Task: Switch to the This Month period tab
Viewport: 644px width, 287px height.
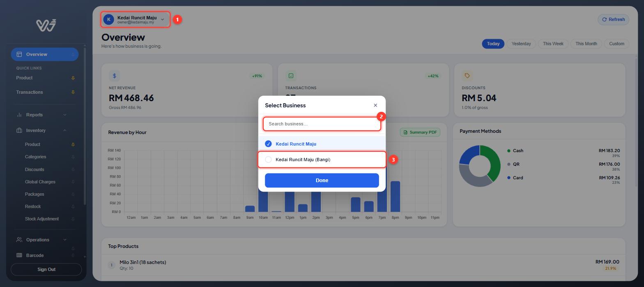Action: point(586,44)
